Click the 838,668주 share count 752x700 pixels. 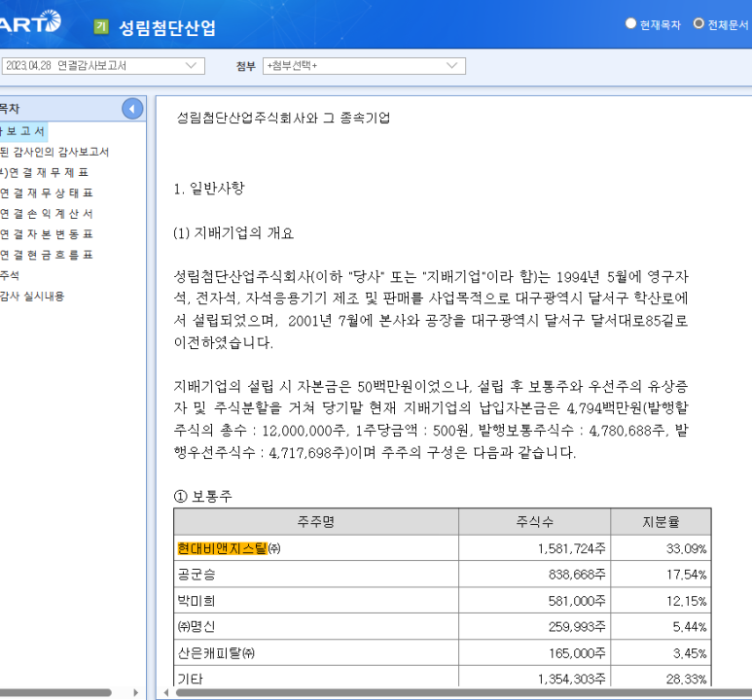tap(578, 575)
